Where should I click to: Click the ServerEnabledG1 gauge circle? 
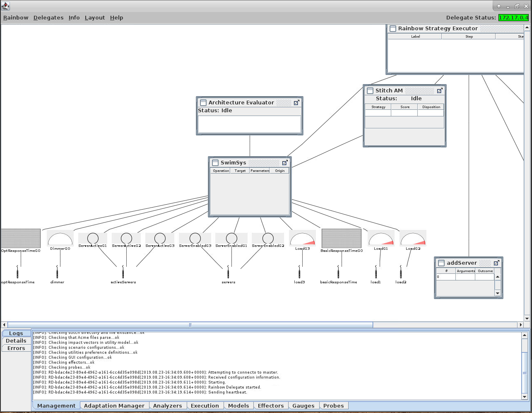231,238
